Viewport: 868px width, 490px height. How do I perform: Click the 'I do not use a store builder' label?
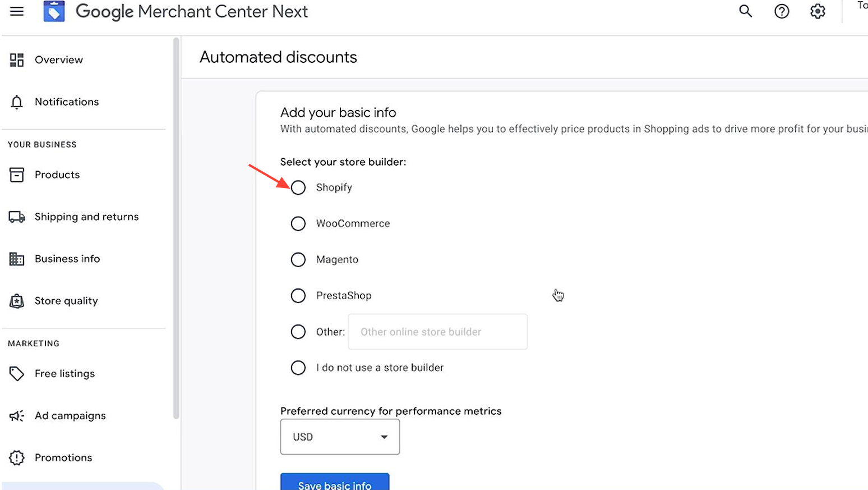380,368
